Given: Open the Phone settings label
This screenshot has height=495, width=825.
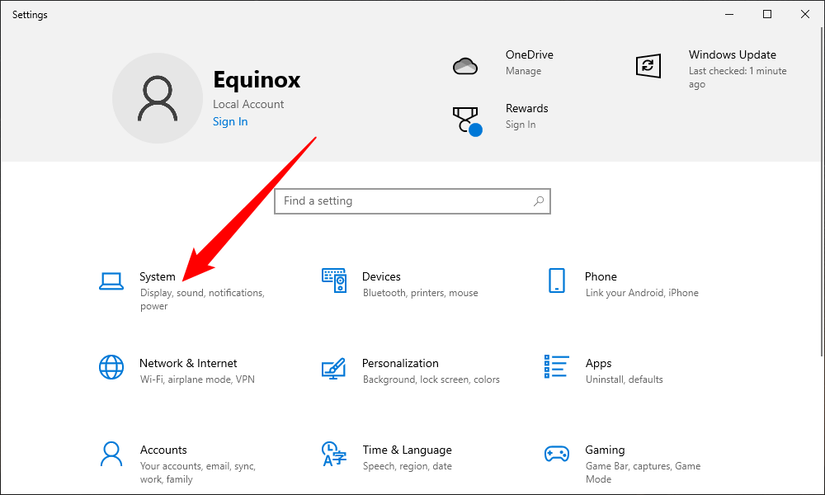Looking at the screenshot, I should coord(600,277).
